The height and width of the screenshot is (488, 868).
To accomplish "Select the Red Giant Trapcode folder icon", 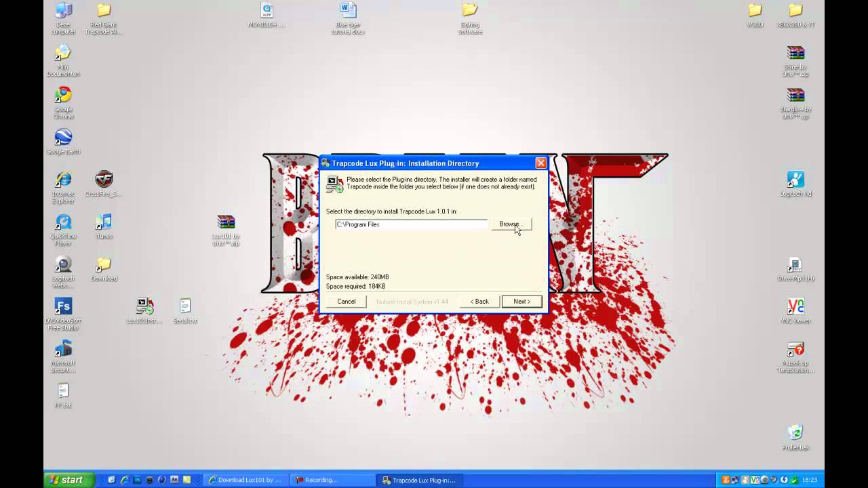I will 104,18.
